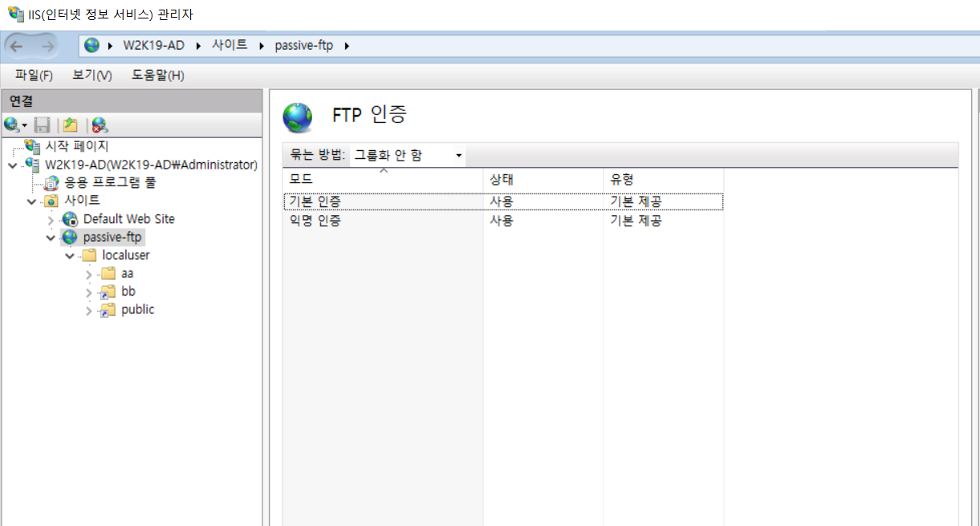Screen dimensions: 980x526
Task: Collapse the W2K19-AD server node
Action: pyautogui.click(x=11, y=165)
